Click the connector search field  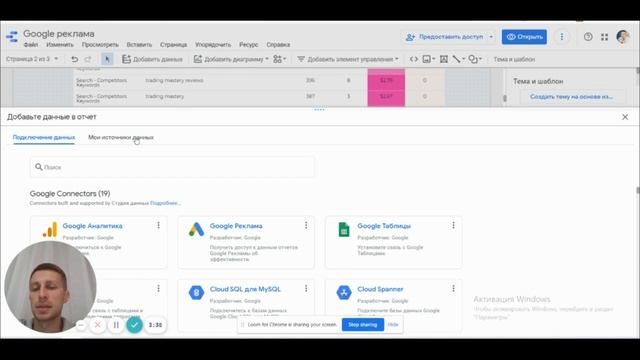(x=172, y=167)
